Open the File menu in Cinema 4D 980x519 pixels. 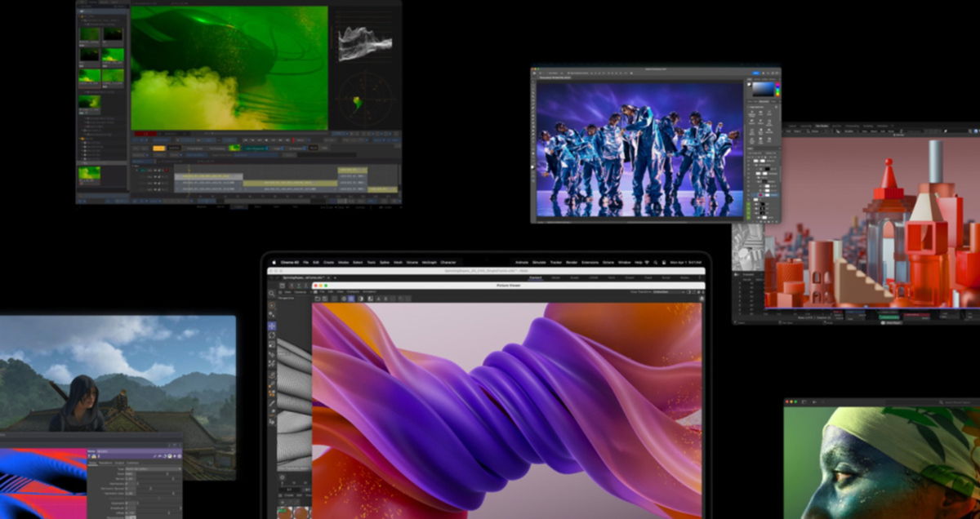305,262
